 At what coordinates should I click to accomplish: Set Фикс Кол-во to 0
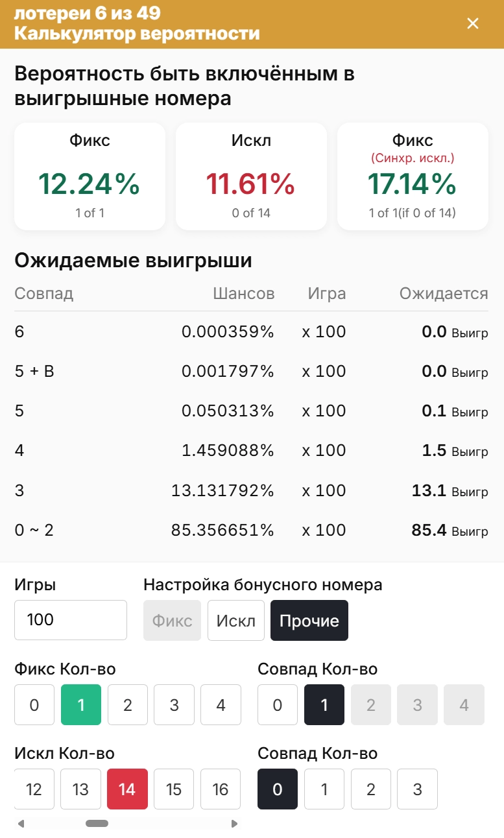coord(34,704)
